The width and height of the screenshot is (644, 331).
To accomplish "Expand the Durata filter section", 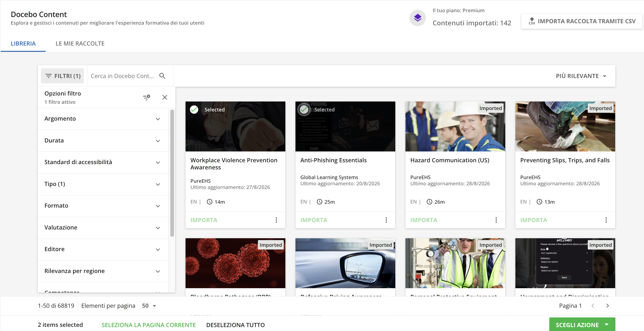I will [x=103, y=141].
